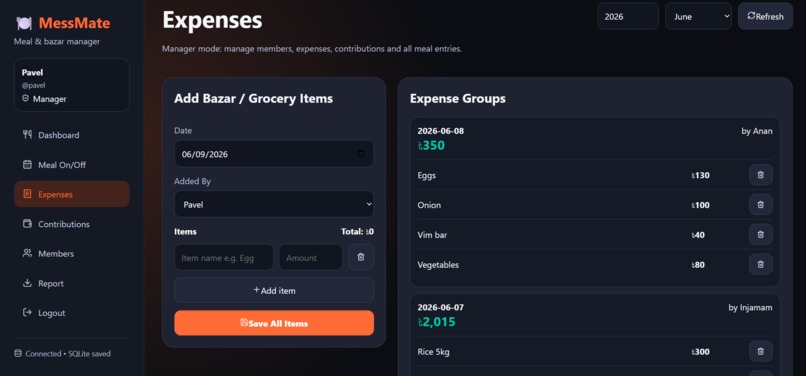Click the ৳80 amount for Vegetables
Viewport: 806px width, 376px height.
tap(698, 265)
